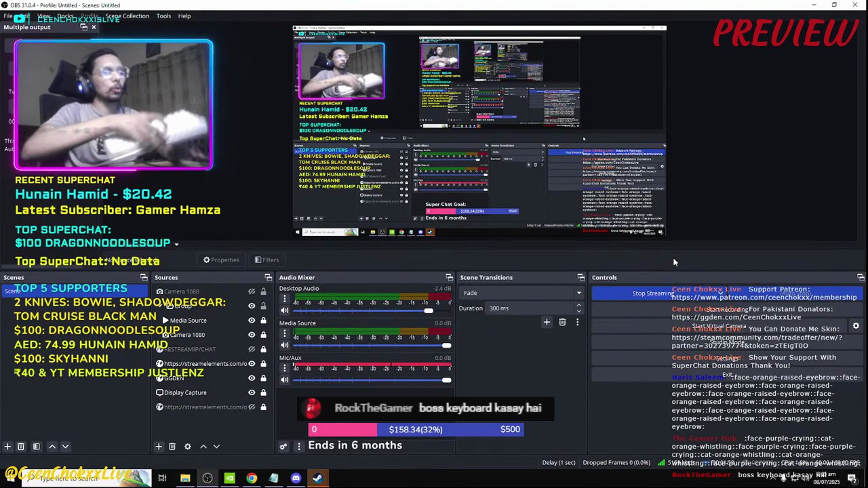Image resolution: width=868 pixels, height=488 pixels.
Task: Hide the Group source
Action: pyautogui.click(x=252, y=306)
